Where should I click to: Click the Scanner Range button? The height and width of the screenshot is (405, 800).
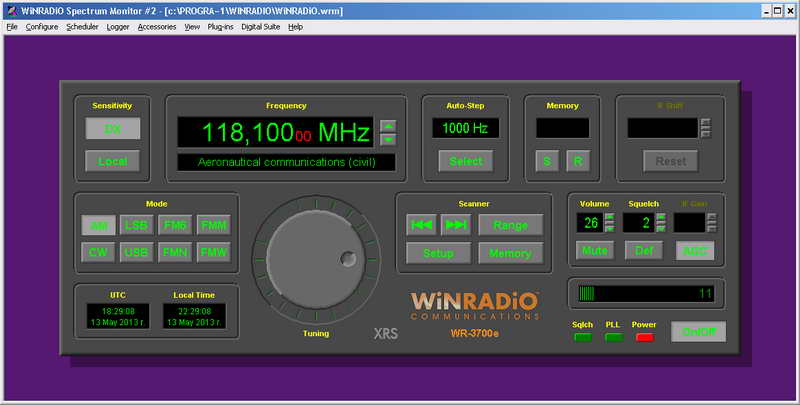tap(511, 225)
